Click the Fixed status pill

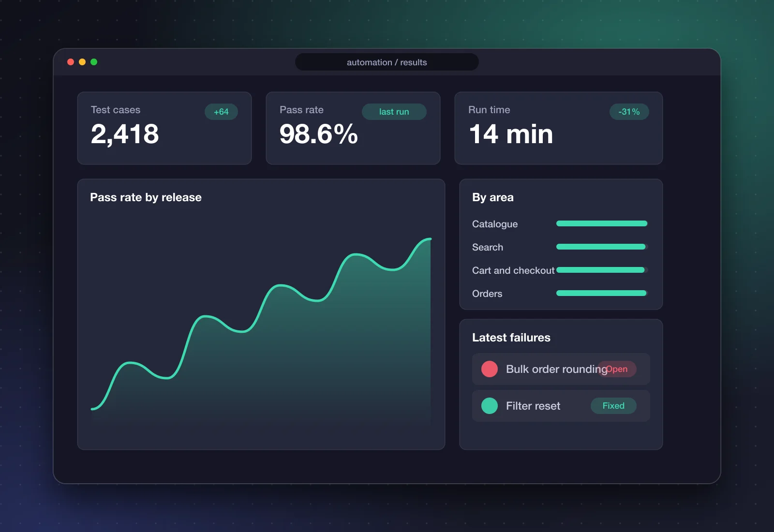(613, 406)
